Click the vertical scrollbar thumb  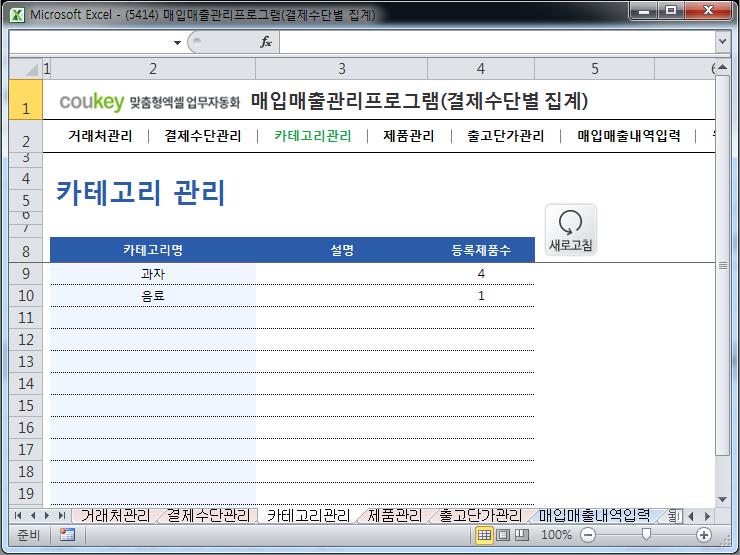(722, 265)
